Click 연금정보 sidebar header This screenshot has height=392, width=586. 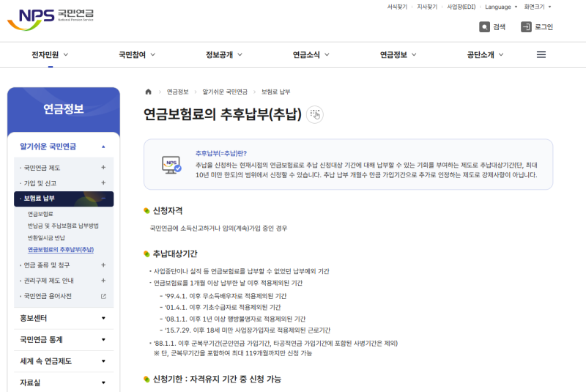pos(64,109)
